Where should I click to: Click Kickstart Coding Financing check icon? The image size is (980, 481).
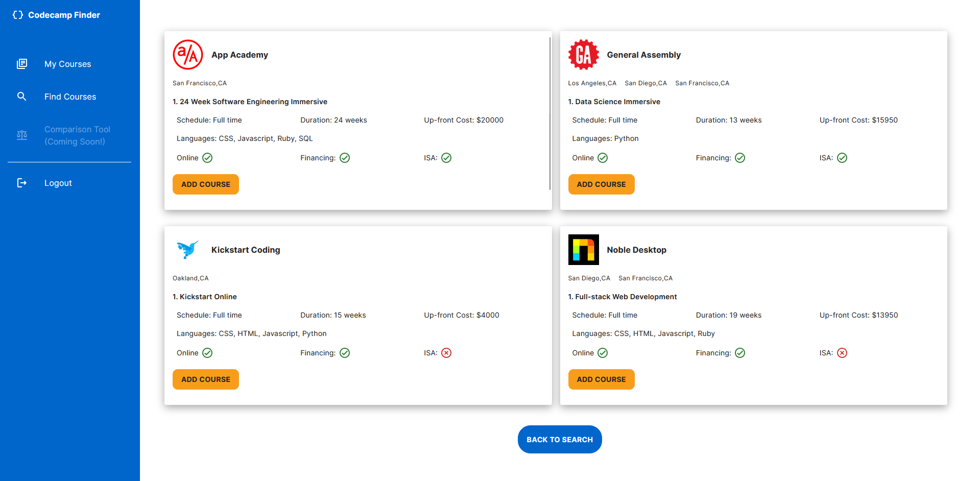click(345, 353)
